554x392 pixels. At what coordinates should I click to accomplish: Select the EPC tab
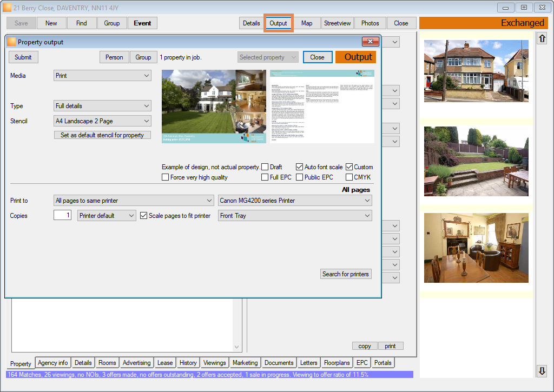pos(362,363)
